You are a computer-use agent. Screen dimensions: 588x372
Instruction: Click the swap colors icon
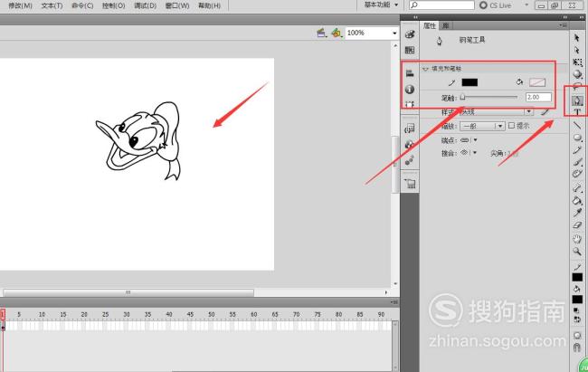[x=577, y=320]
